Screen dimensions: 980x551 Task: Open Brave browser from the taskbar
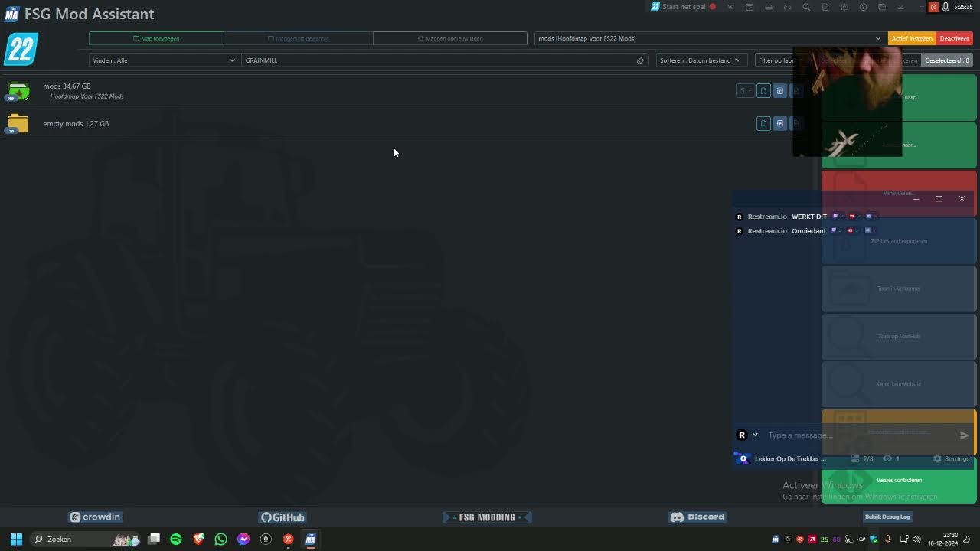198,540
